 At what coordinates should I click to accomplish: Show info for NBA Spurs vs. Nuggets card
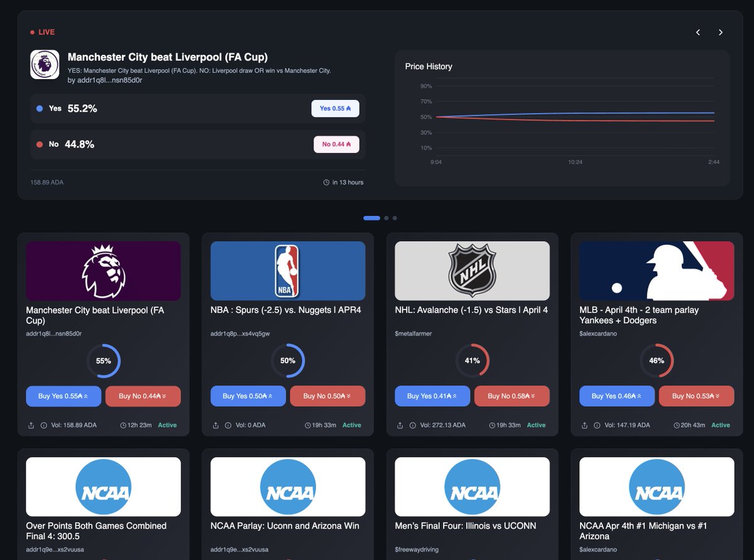pyautogui.click(x=228, y=425)
